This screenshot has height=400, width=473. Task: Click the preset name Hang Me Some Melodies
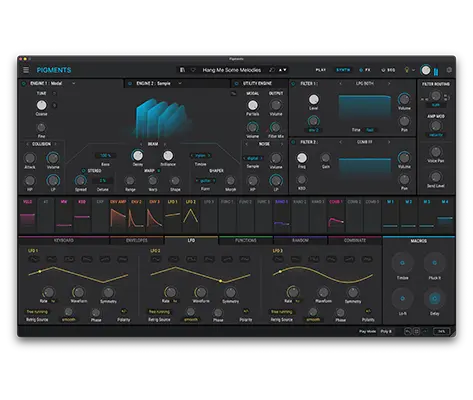[232, 70]
